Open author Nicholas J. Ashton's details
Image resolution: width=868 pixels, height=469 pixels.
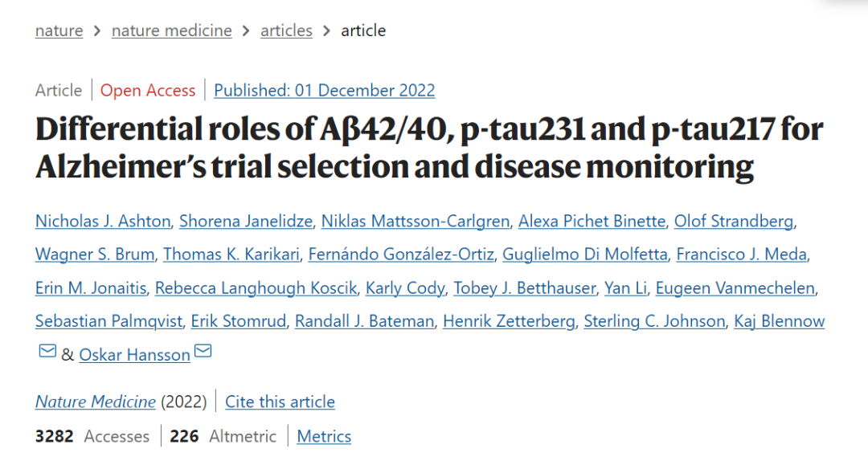[103, 221]
